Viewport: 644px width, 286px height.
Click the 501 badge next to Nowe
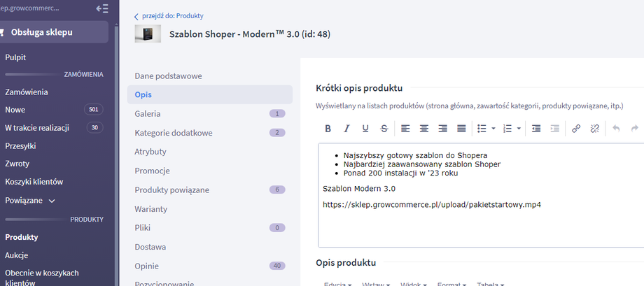pyautogui.click(x=93, y=110)
